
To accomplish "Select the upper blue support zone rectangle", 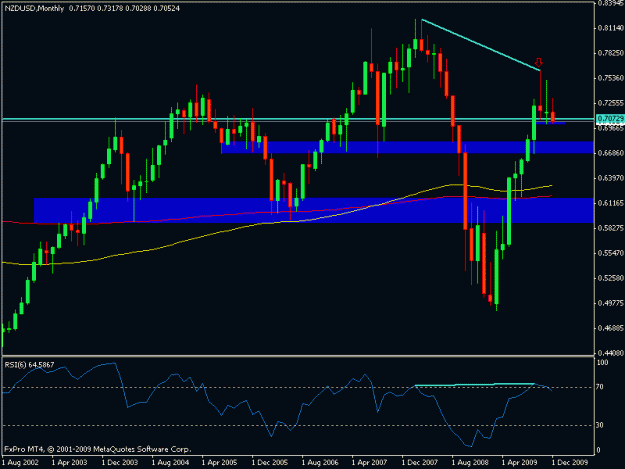I will pyautogui.click(x=408, y=147).
